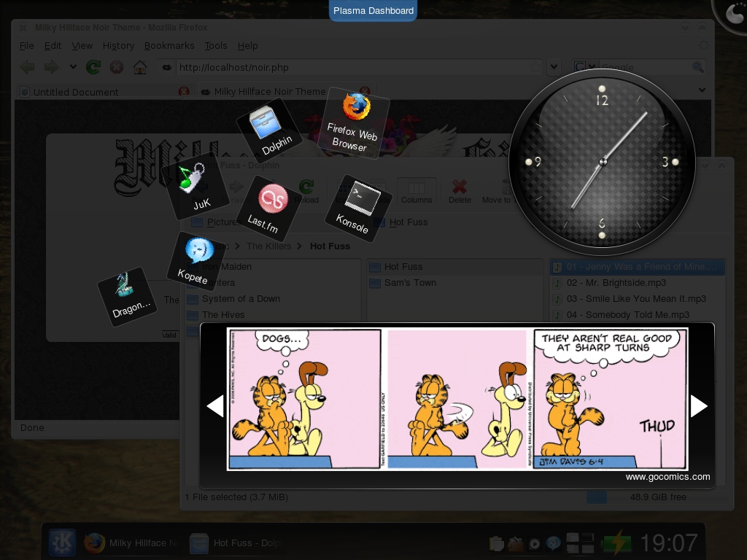This screenshot has width=747, height=560.
Task: Click the Garfield comic strip image
Action: [457, 399]
